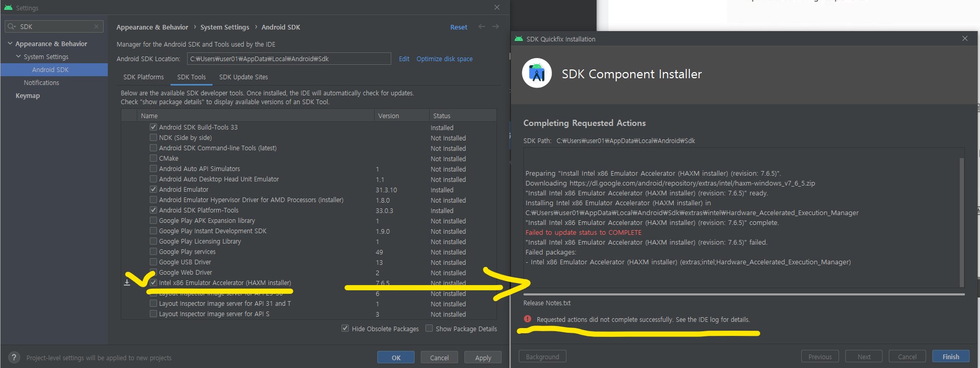Click the Edit link for SDK location
Screen dimensions: 980x368
[x=404, y=59]
